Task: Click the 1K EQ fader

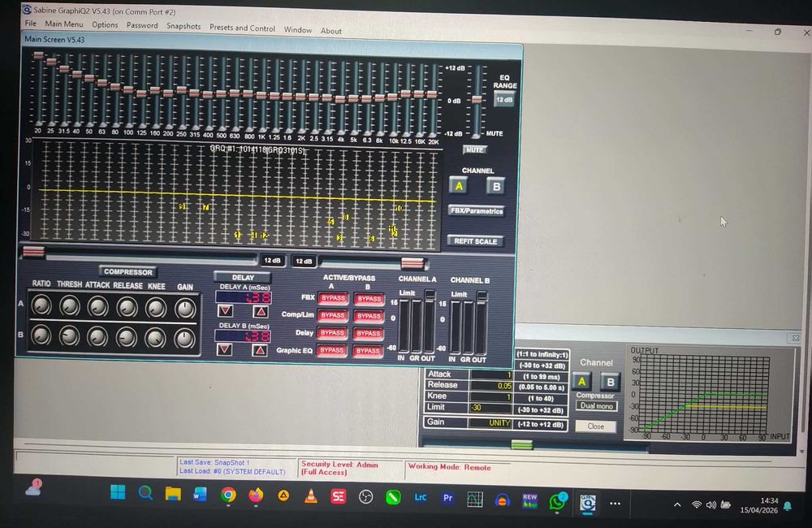Action: 261,95
